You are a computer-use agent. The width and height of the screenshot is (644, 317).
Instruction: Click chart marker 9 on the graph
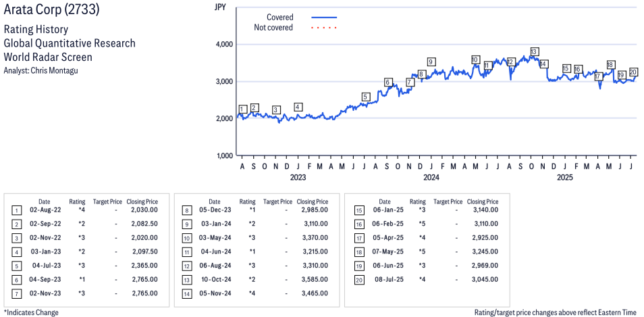[431, 62]
